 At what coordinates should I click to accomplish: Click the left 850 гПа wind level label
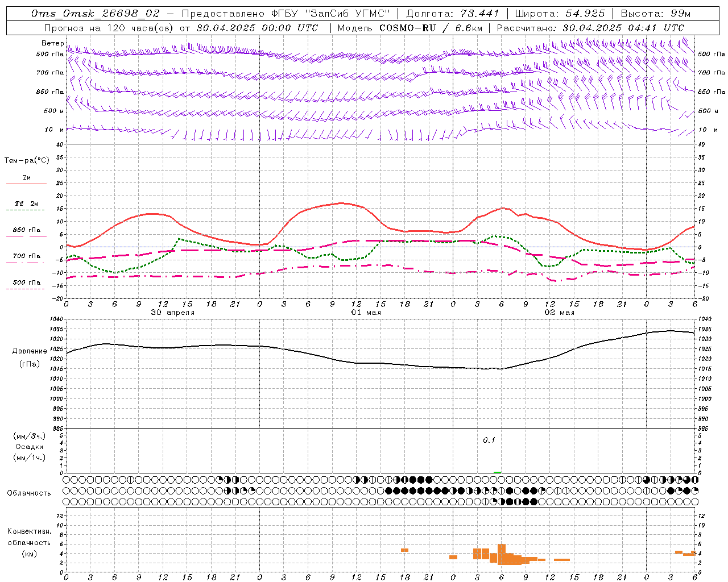50,92
